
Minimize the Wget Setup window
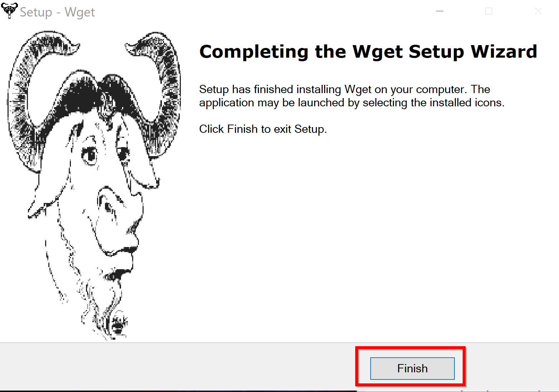[440, 11]
